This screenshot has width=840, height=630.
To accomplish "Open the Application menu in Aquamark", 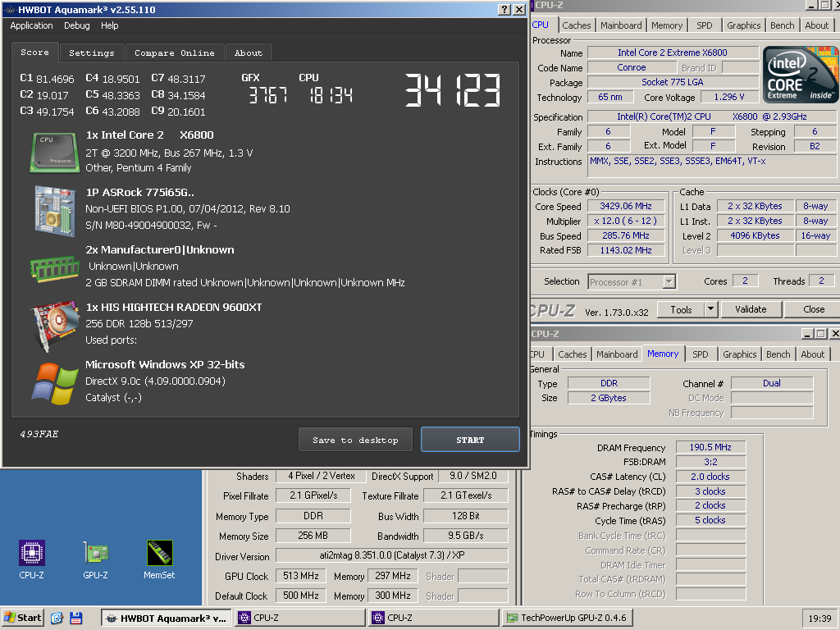I will pyautogui.click(x=32, y=25).
